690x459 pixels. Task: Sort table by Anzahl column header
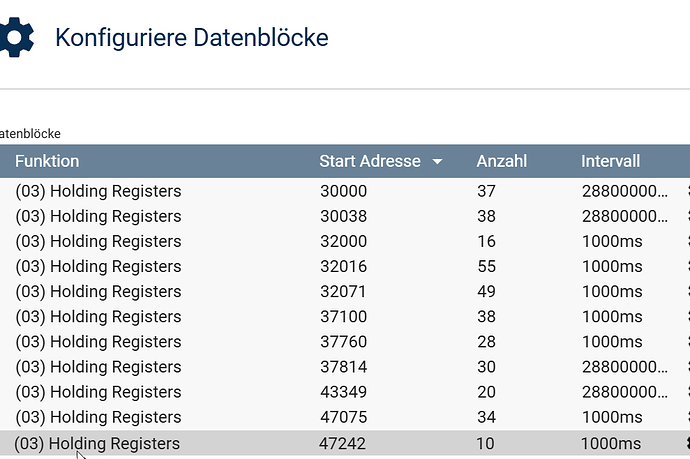pos(501,161)
